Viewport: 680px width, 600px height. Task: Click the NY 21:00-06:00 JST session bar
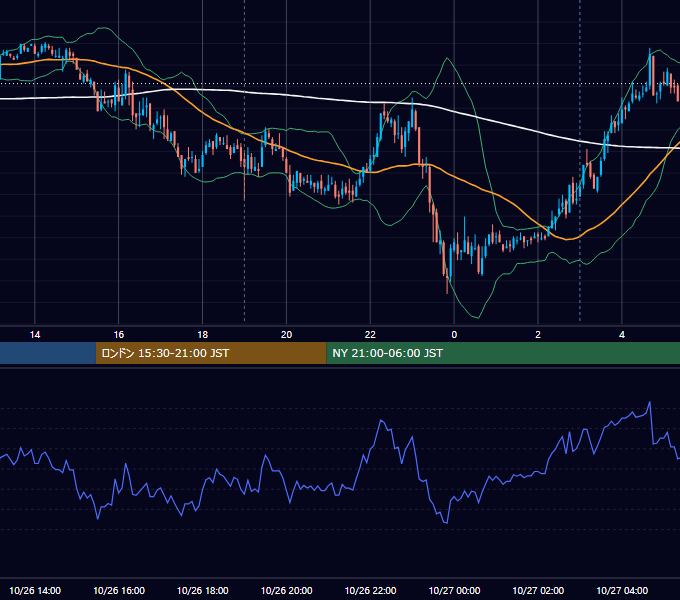pyautogui.click(x=503, y=353)
